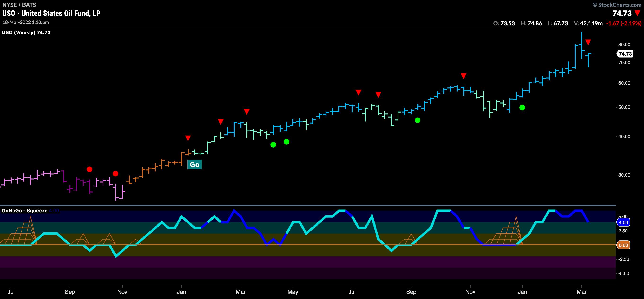644x299 pixels.
Task: Click the blue 4.00 oscillator value tag
Action: tap(623, 222)
